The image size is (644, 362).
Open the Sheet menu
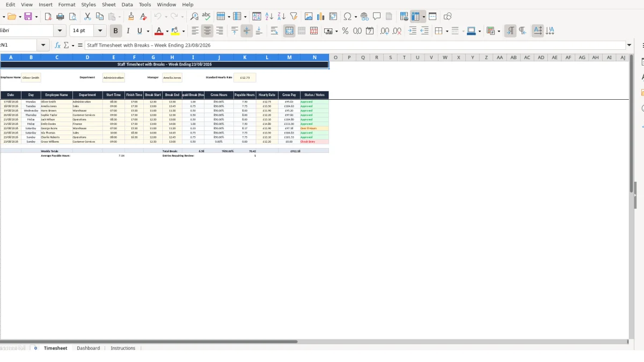[109, 4]
